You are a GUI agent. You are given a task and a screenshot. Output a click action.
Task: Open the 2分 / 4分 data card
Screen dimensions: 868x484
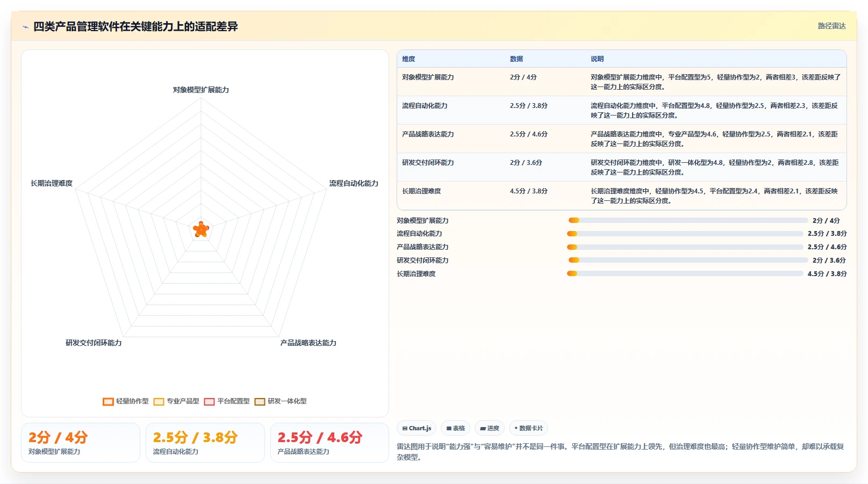(x=81, y=443)
